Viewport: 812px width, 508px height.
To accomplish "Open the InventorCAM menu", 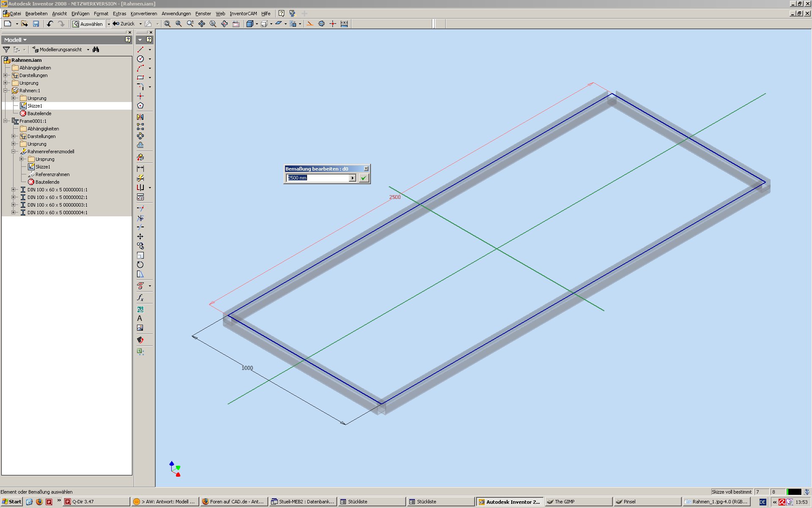I will pos(243,14).
